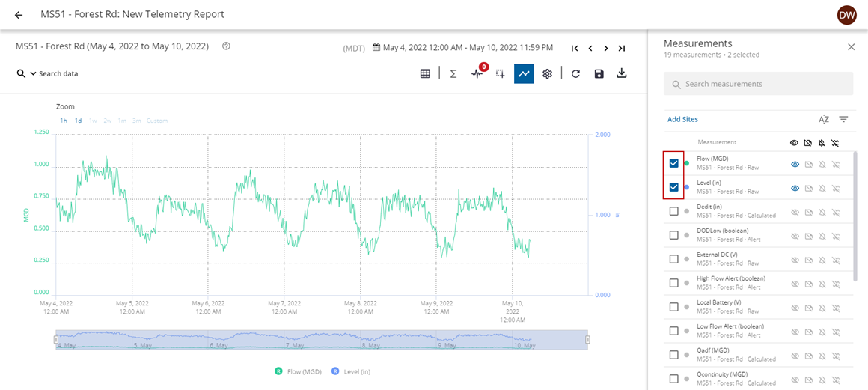Image resolution: width=868 pixels, height=390 pixels.
Task: Show Dedit (in) using its eye icon
Action: 795,212
